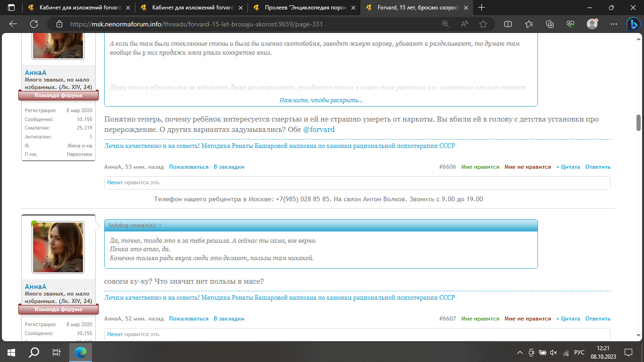The width and height of the screenshot is (644, 362).
Task: Add page to favorites with star icon
Action: 483,24
